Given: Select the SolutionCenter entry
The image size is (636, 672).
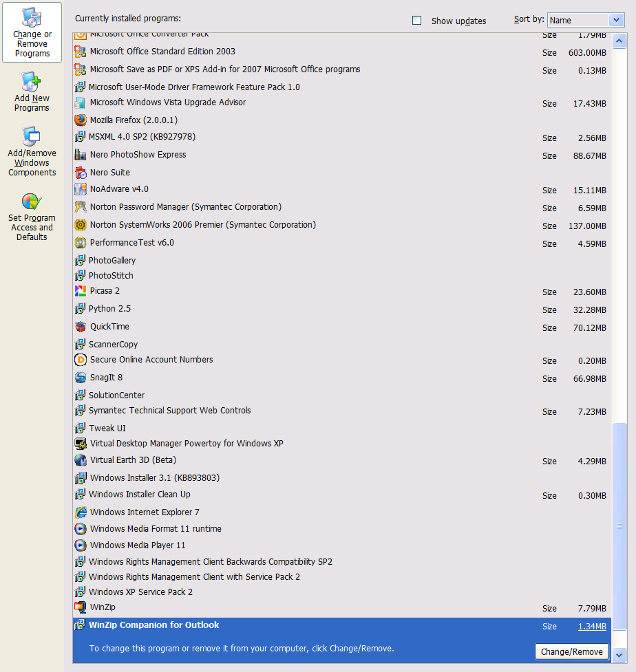Looking at the screenshot, I should click(x=342, y=395).
